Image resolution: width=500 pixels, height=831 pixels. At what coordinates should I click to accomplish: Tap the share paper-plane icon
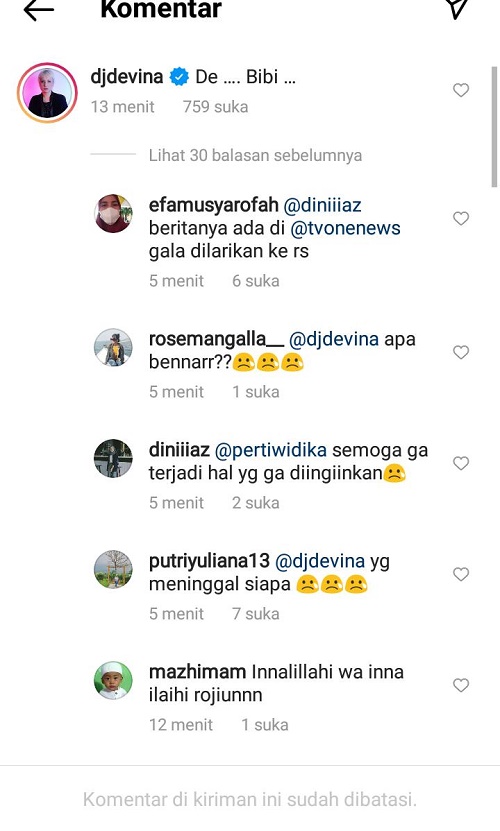(x=458, y=9)
